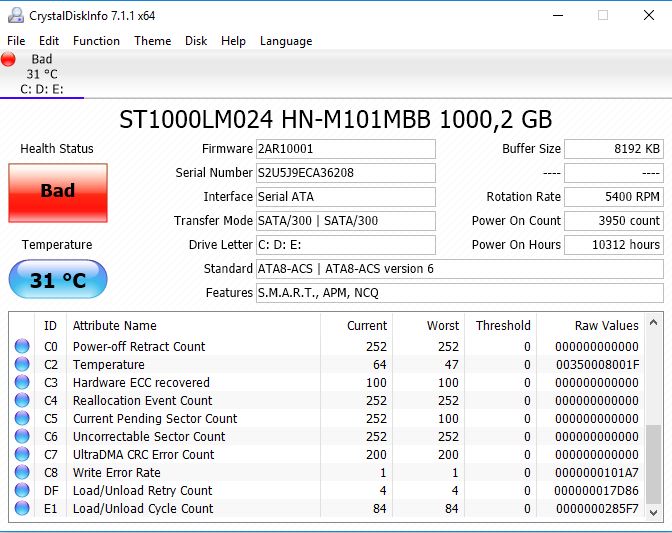The height and width of the screenshot is (533, 672).
Task: Click the Threshold column header
Action: [503, 326]
